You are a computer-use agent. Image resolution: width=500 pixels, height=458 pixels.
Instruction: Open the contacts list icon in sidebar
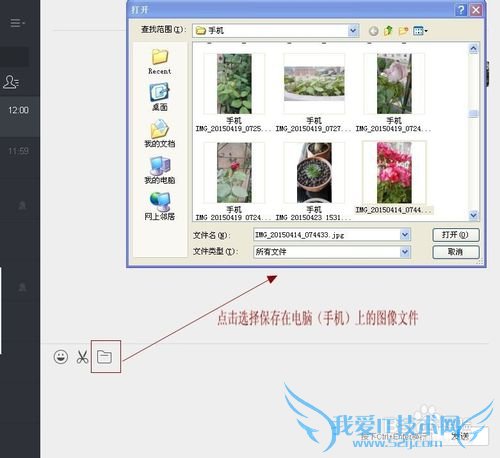(x=11, y=82)
